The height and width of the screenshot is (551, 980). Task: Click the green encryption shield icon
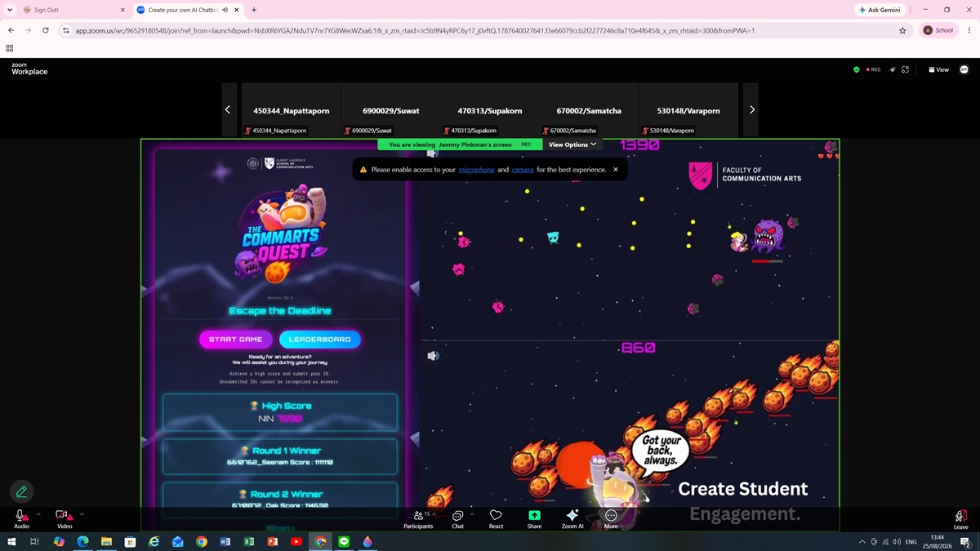856,70
